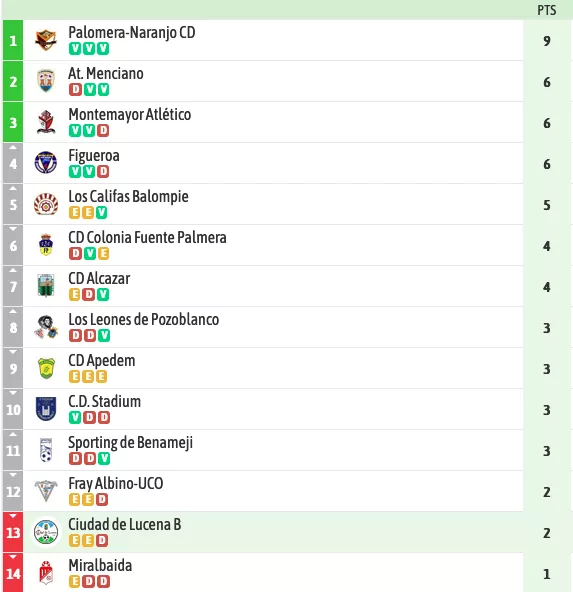Click the first E badge of CD Apedem

pyautogui.click(x=74, y=376)
